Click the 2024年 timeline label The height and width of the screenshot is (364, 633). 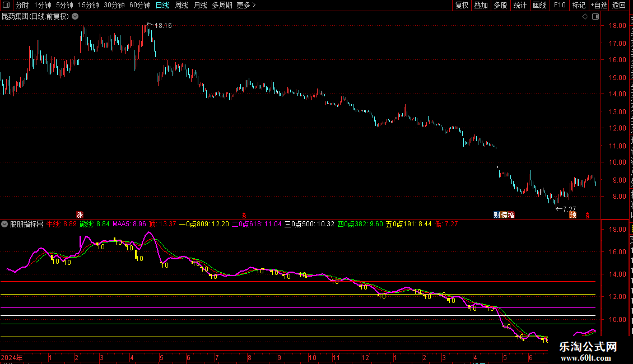tap(12, 357)
